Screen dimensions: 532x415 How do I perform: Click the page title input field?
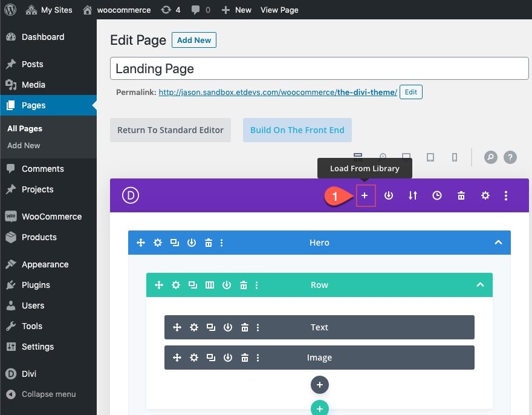319,68
